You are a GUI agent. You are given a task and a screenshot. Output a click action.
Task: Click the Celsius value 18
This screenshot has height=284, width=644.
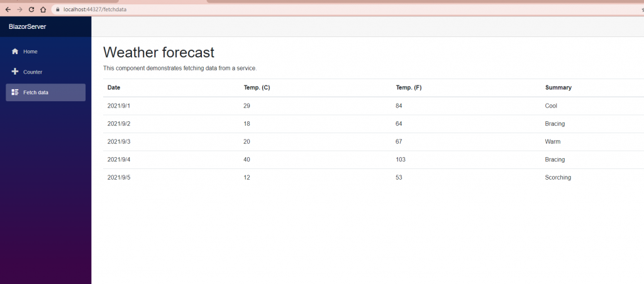247,124
